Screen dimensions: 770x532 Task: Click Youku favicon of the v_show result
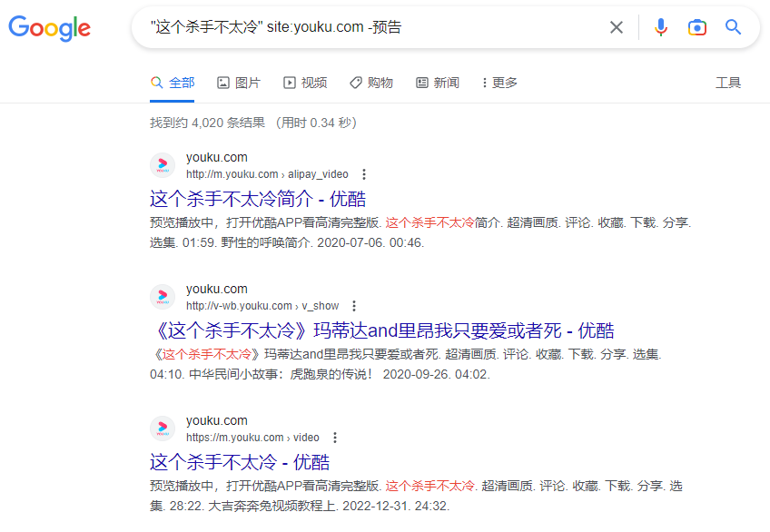click(163, 297)
